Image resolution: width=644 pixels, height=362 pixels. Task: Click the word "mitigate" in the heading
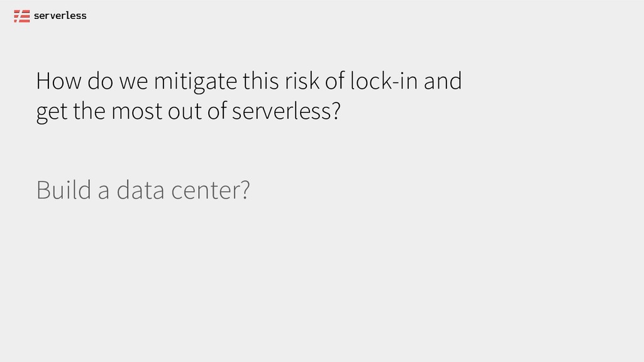coord(196,81)
